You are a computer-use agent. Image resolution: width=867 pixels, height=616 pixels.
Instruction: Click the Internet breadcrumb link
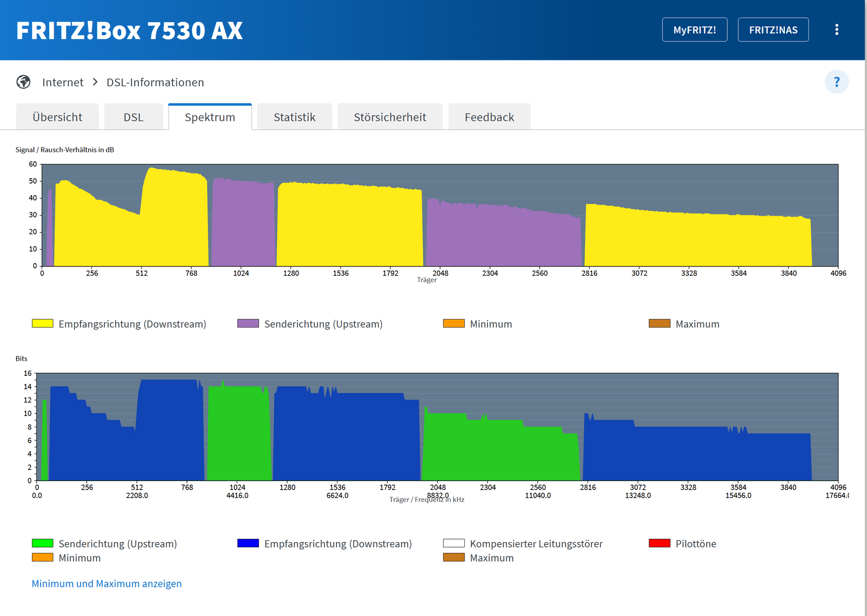pos(63,82)
